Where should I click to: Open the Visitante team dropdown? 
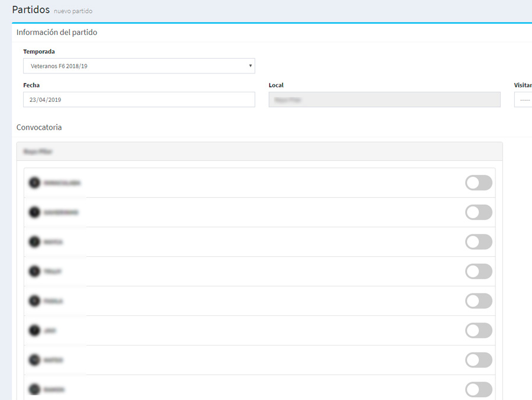[x=523, y=100]
